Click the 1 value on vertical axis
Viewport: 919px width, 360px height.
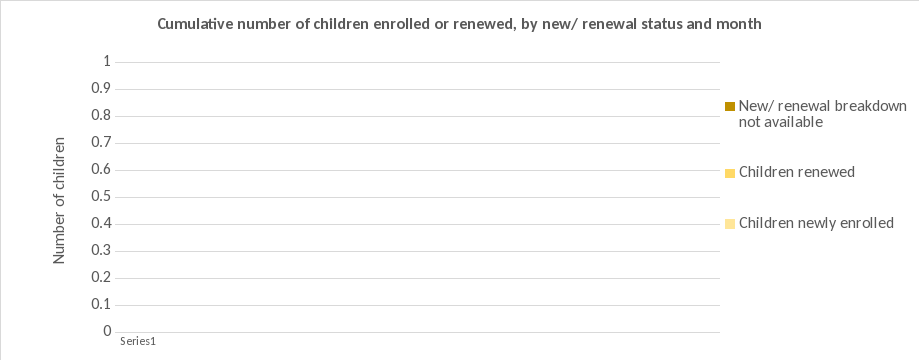click(107, 62)
